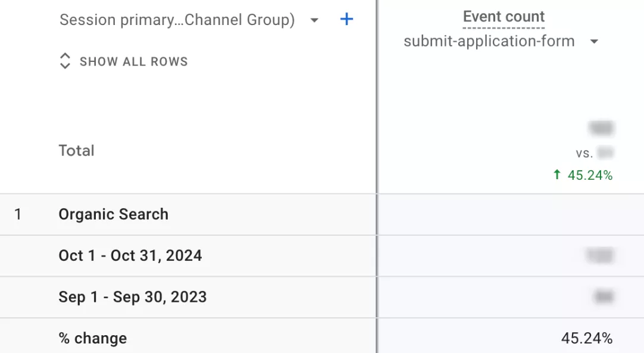The image size is (644, 353).
Task: Click the up-down chevron icon beside Show All Rows
Action: pyautogui.click(x=65, y=61)
